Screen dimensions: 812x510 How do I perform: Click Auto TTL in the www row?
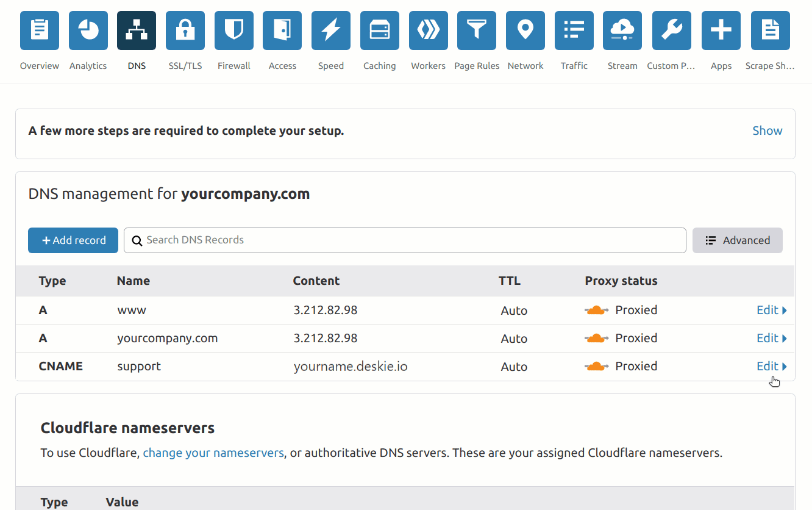(514, 311)
